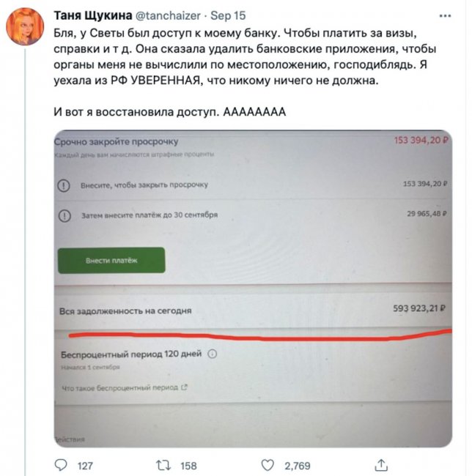Click the retweet arrows icon
The image size is (472, 476).
(x=163, y=465)
